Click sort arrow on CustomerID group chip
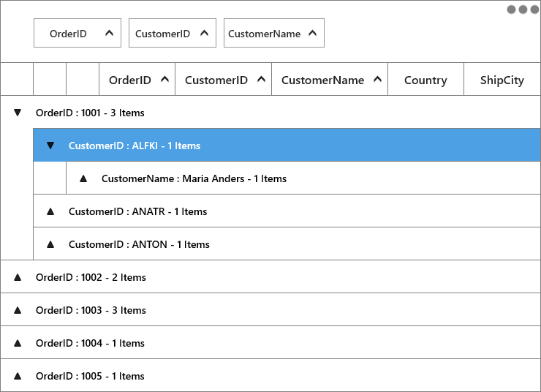 [x=204, y=33]
